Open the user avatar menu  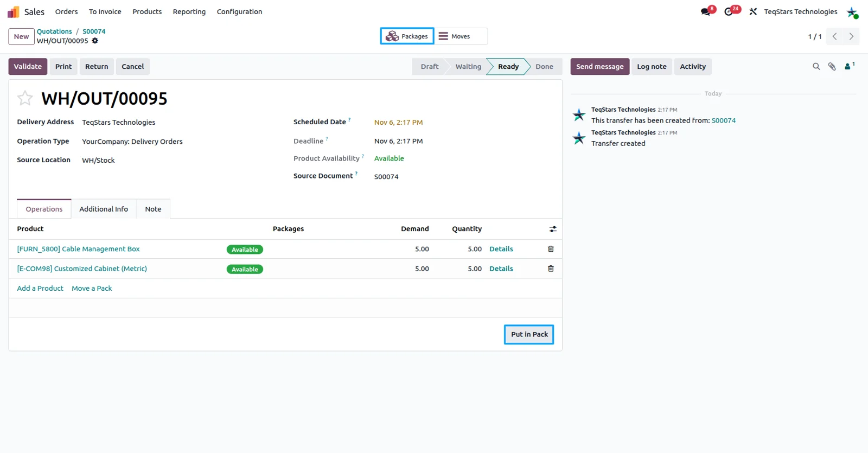tap(852, 12)
